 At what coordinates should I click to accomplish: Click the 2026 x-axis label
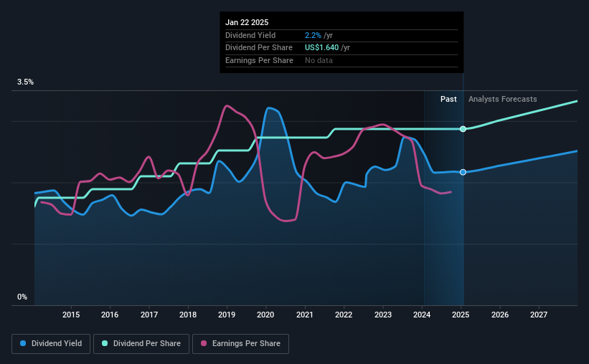coord(500,315)
